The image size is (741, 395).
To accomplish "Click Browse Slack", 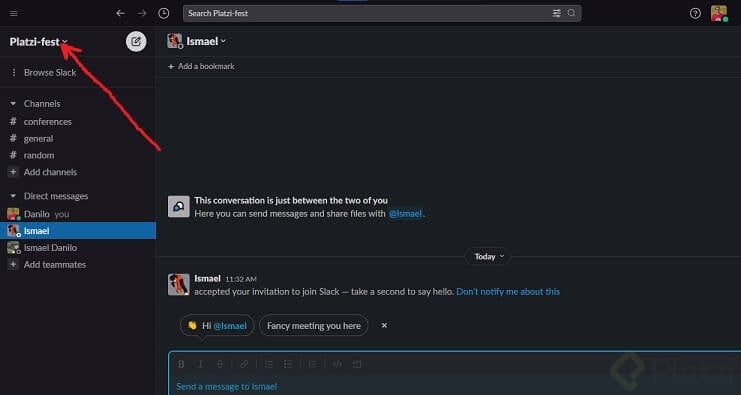I will click(x=50, y=72).
